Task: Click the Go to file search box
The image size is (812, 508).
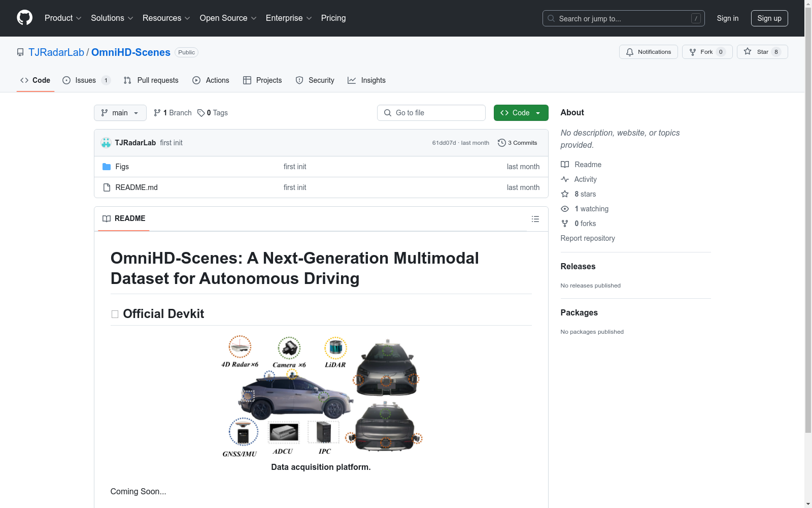Action: 431,113
